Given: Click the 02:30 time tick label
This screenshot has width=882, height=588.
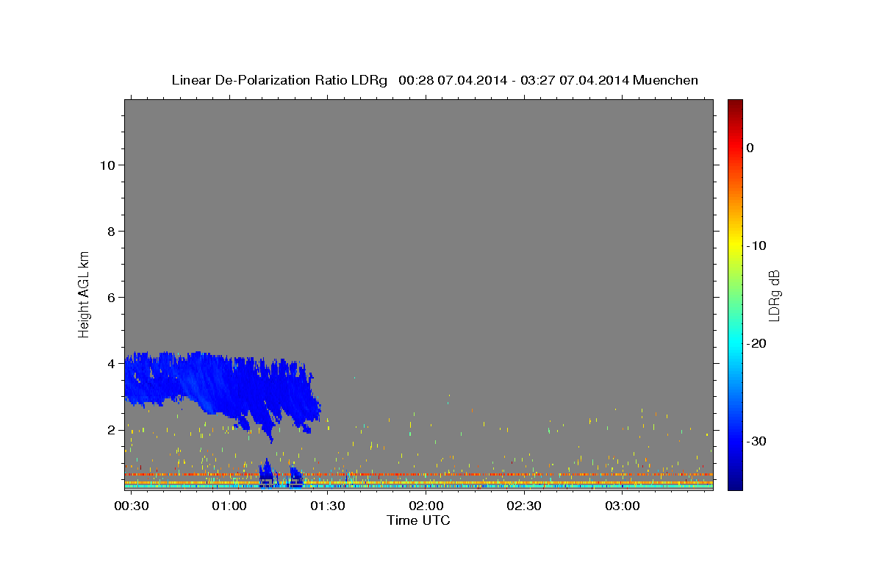Looking at the screenshot, I should pos(523,506).
